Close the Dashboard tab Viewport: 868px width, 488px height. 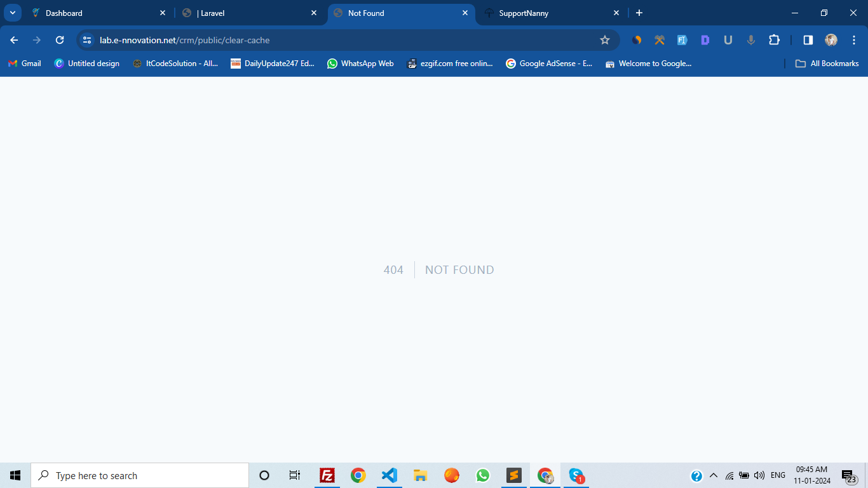coord(163,13)
